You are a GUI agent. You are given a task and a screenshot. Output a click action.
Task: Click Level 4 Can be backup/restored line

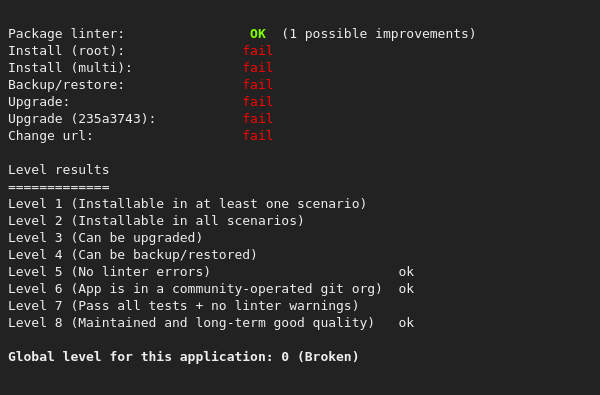pos(132,255)
